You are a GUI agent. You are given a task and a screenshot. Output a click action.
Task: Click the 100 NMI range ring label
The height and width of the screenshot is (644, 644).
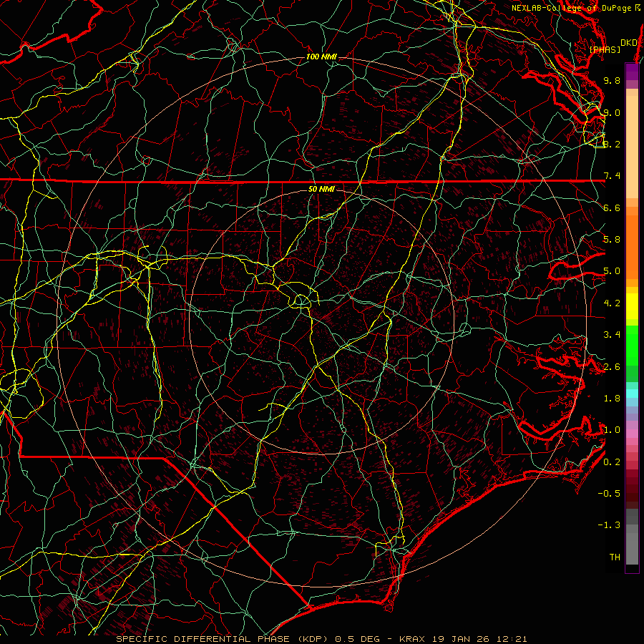coord(321,57)
